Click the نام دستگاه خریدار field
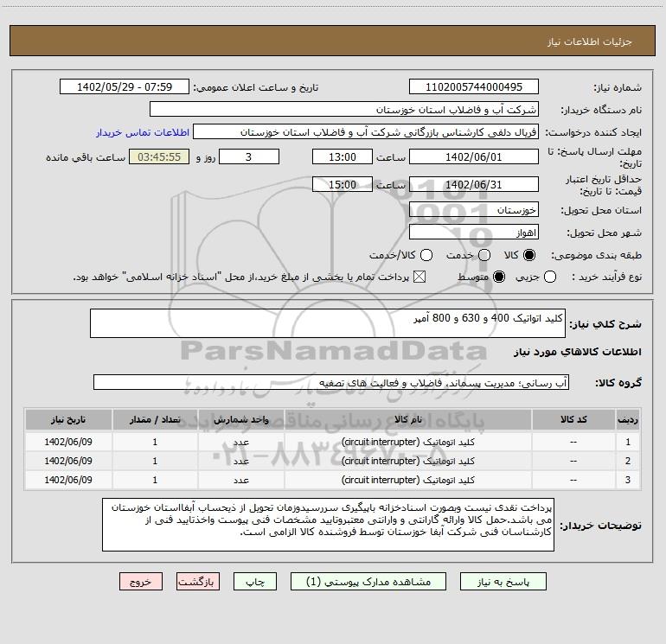 click(x=344, y=110)
